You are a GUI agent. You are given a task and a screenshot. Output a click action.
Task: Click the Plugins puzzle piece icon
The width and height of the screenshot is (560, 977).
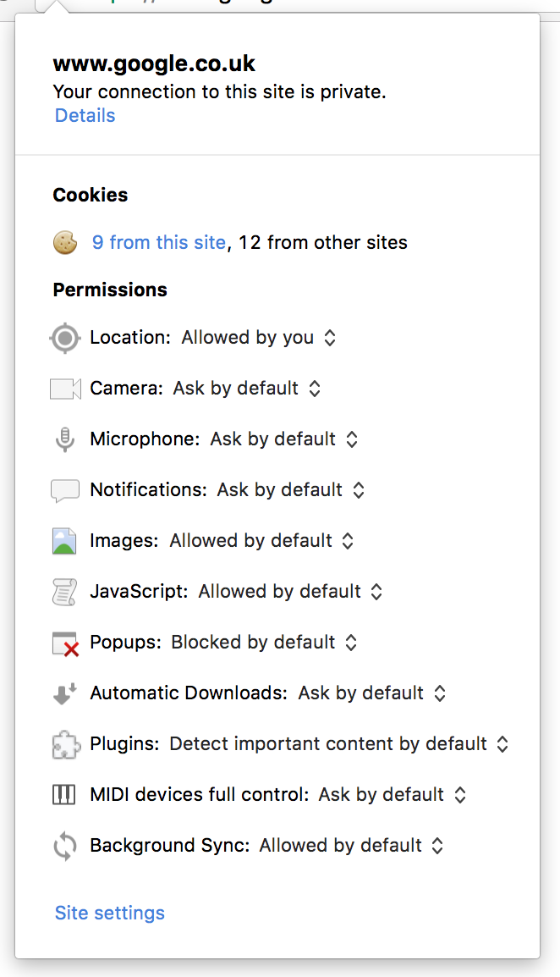pyautogui.click(x=65, y=744)
